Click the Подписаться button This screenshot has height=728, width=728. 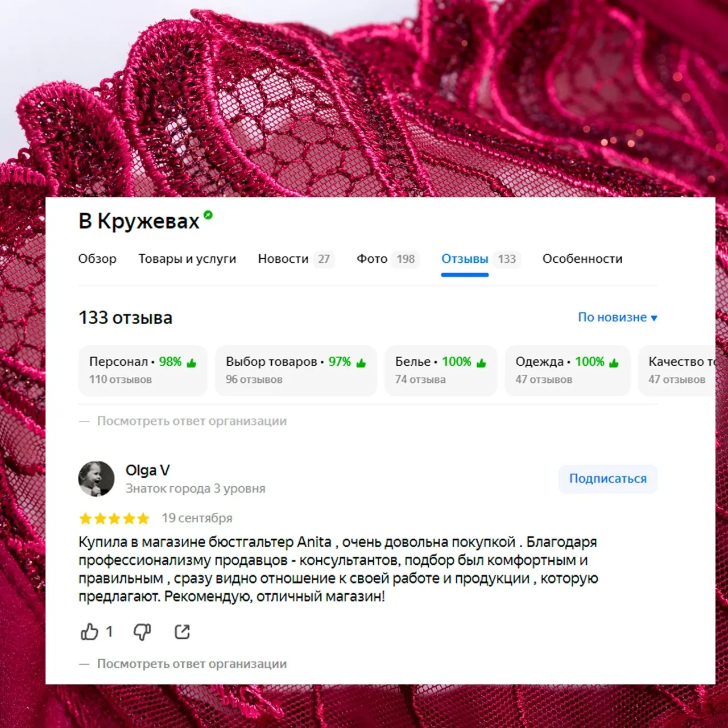tap(608, 479)
